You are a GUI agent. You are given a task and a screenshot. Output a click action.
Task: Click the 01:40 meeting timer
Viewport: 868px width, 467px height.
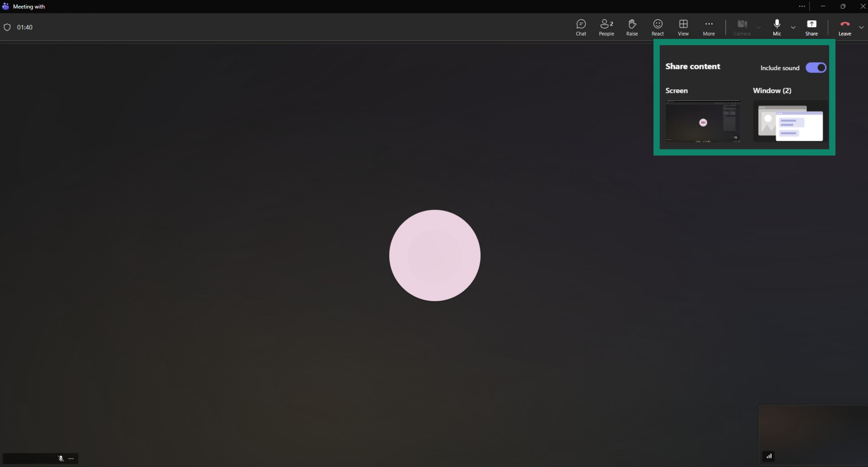pos(25,27)
